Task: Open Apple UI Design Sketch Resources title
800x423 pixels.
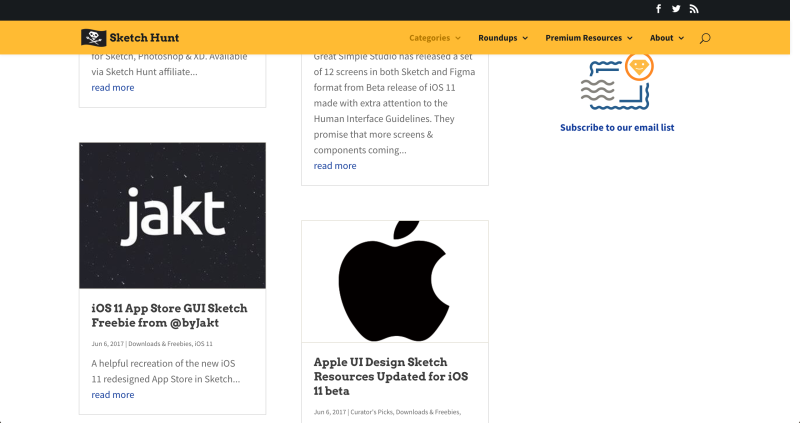Action: pos(391,377)
